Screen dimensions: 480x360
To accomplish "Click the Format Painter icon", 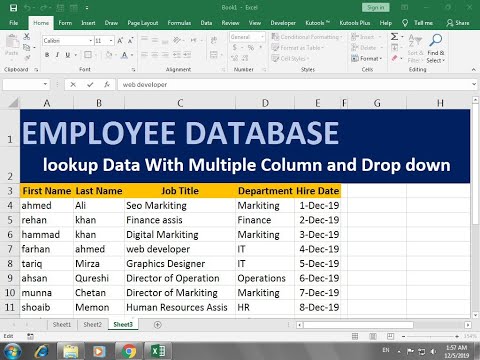I will click(x=27, y=58).
